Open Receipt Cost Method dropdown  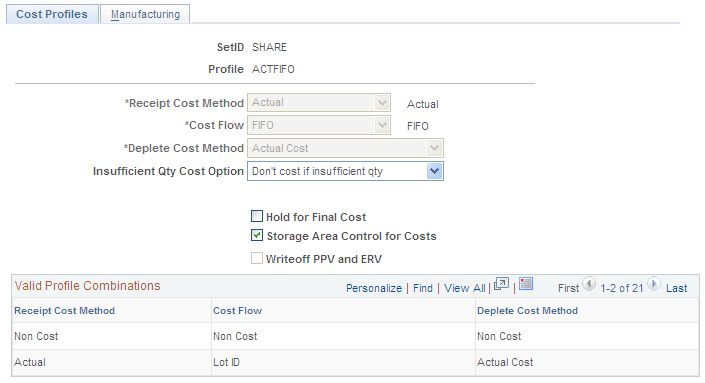tap(319, 102)
